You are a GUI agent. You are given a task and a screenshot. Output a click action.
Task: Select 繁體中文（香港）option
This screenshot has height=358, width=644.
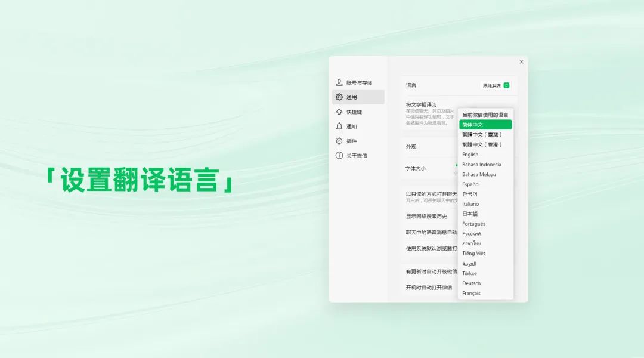485,144
